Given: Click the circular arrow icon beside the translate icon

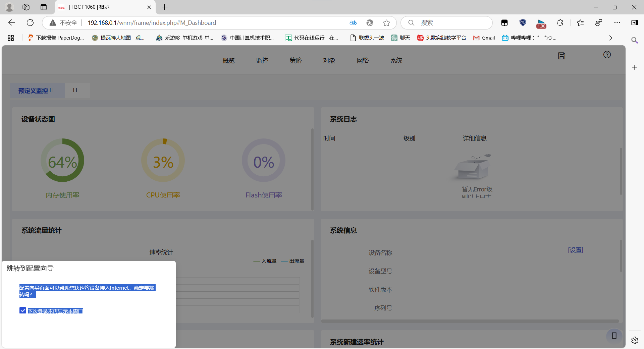Looking at the screenshot, I should 370,23.
